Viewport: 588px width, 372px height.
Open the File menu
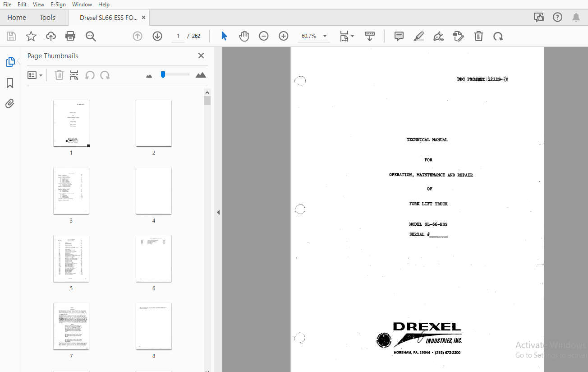pos(7,4)
